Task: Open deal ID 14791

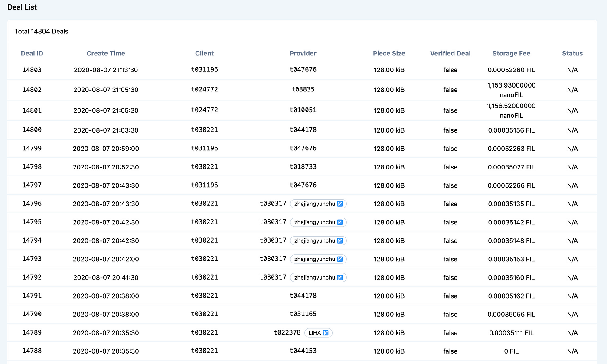Action: coord(32,296)
